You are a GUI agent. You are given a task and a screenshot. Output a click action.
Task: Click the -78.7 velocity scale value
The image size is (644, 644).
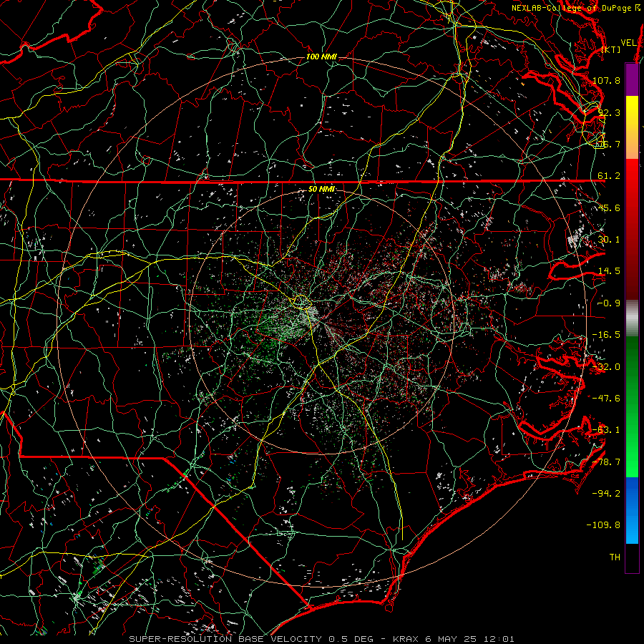click(606, 462)
